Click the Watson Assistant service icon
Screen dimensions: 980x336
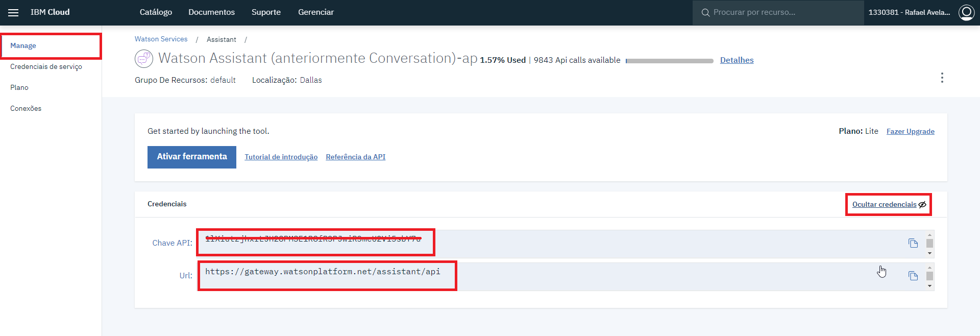point(144,59)
